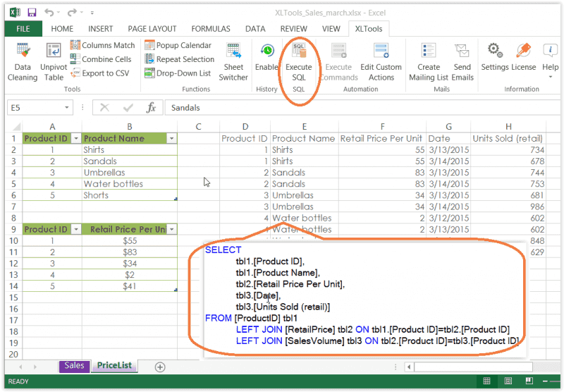
Task: Open the Product Name filter dropdown
Action: point(172,138)
